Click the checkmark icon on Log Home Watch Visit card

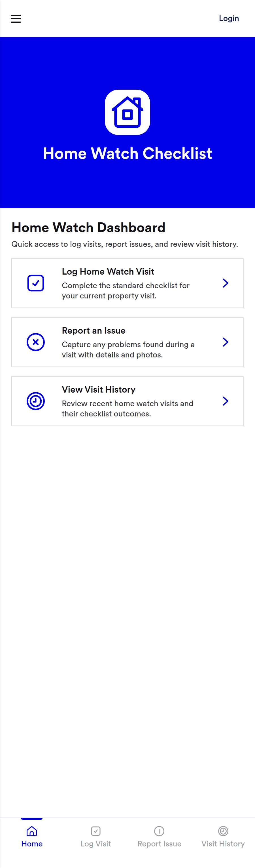point(36,283)
